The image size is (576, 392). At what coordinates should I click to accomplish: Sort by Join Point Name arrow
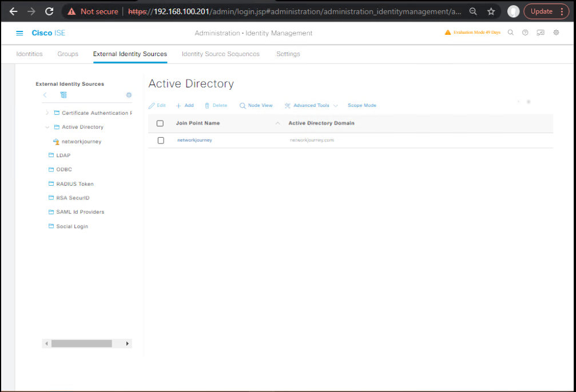click(278, 123)
